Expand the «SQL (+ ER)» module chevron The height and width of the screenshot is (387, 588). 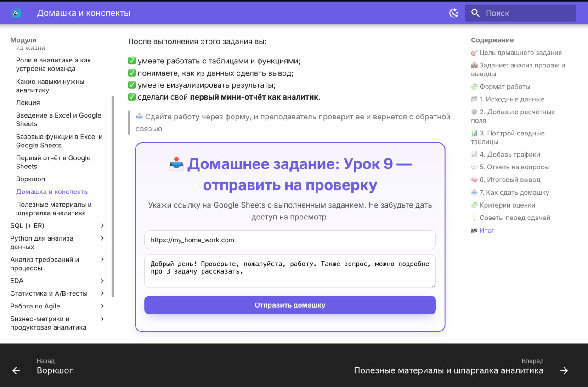pyautogui.click(x=102, y=225)
